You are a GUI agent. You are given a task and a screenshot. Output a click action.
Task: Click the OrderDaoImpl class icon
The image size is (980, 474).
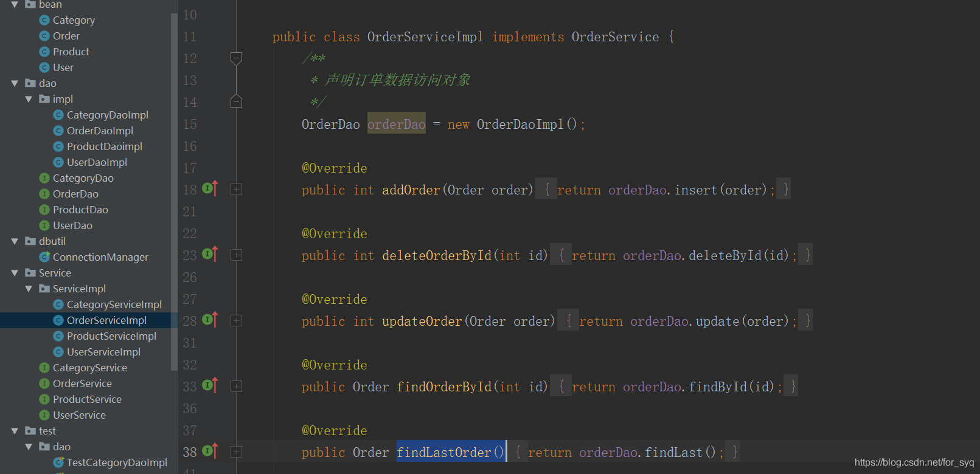point(58,131)
